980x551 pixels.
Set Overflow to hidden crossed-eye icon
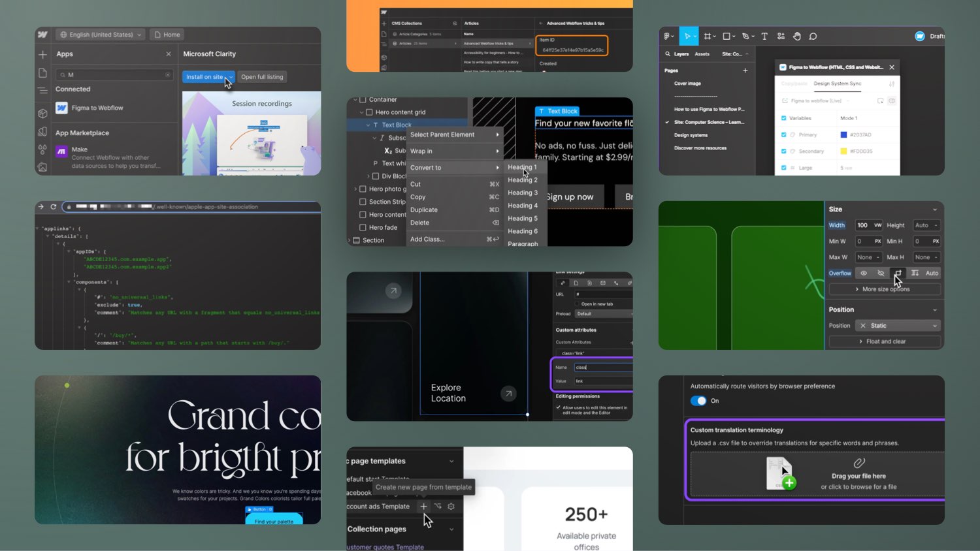tap(881, 273)
